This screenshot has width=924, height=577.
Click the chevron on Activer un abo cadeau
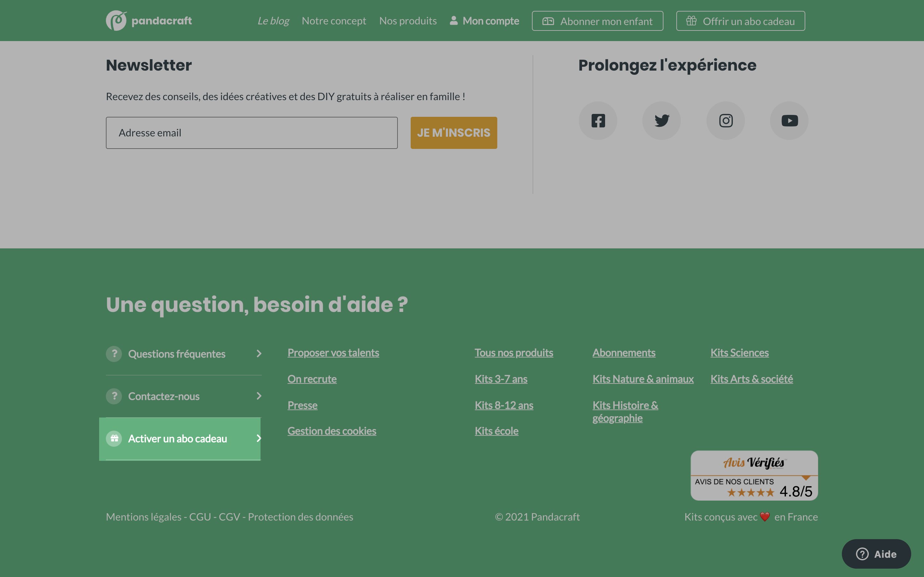coord(258,438)
